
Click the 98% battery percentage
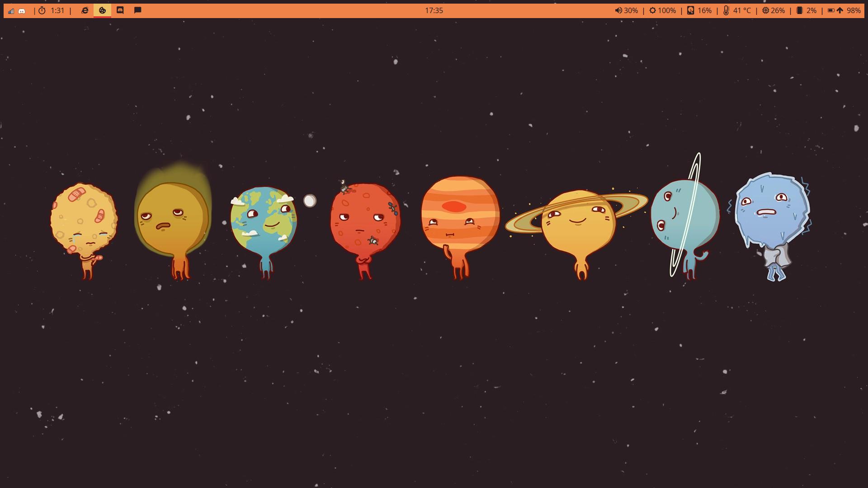[854, 10]
